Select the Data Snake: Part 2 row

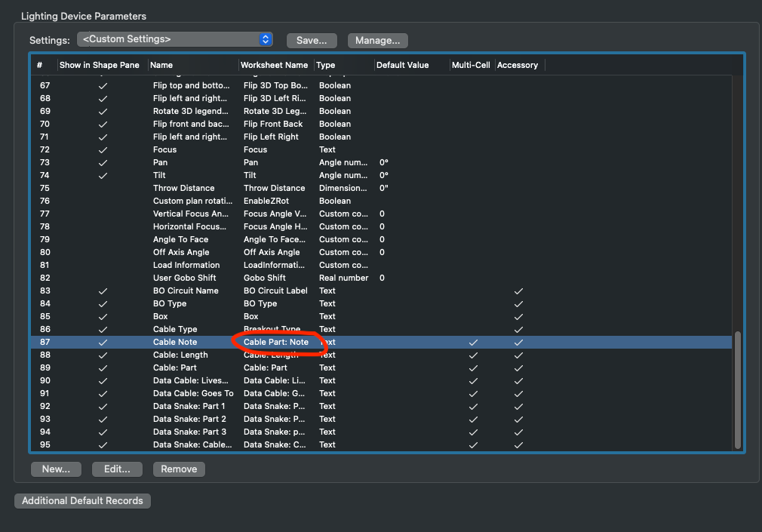(x=189, y=419)
